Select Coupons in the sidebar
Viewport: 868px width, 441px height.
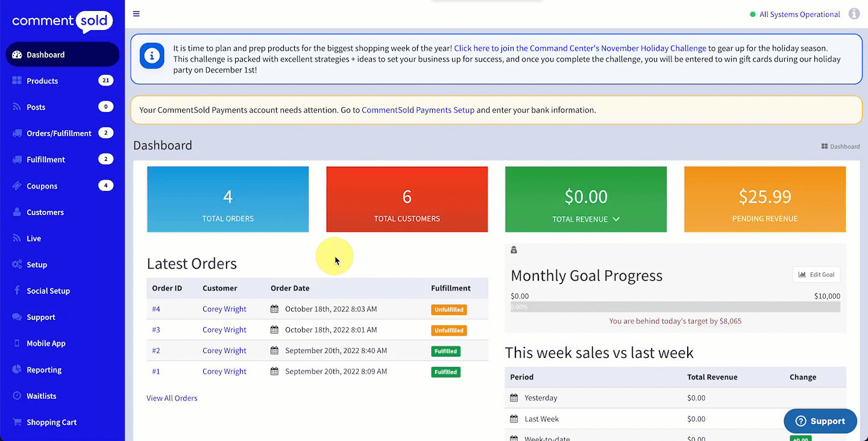pos(62,186)
